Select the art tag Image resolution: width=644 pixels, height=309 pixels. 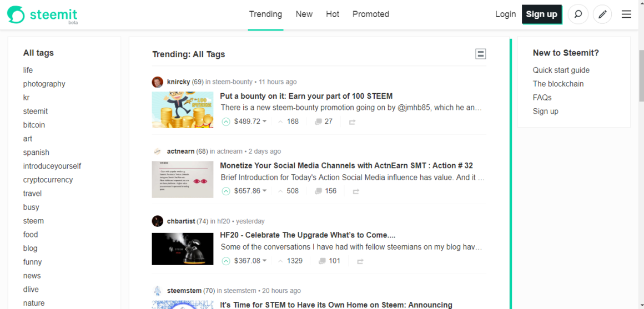(x=28, y=139)
